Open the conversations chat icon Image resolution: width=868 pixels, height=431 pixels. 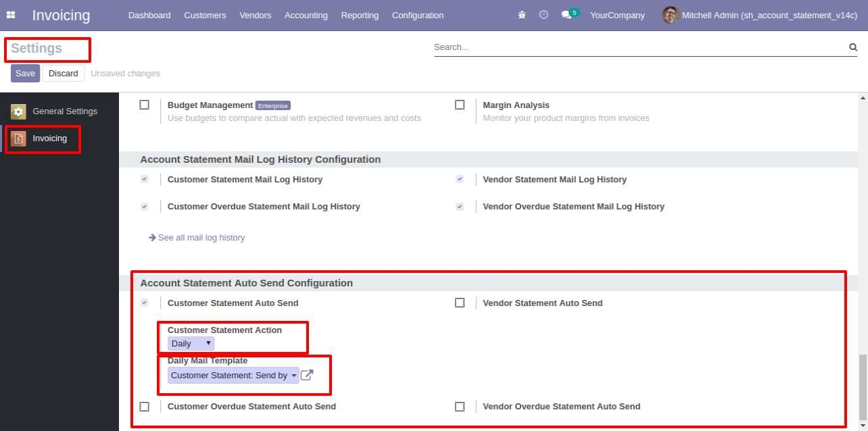click(x=566, y=15)
